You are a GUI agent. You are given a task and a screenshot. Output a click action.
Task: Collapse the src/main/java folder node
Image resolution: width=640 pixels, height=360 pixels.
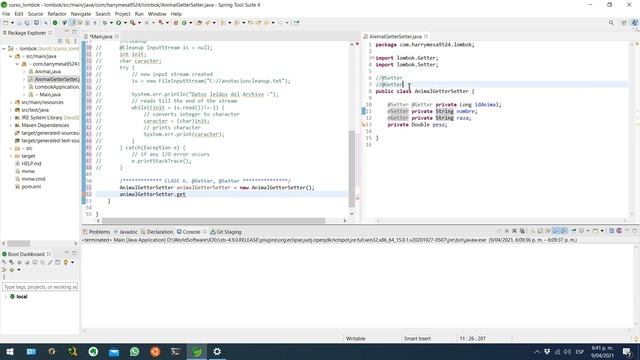11,56
